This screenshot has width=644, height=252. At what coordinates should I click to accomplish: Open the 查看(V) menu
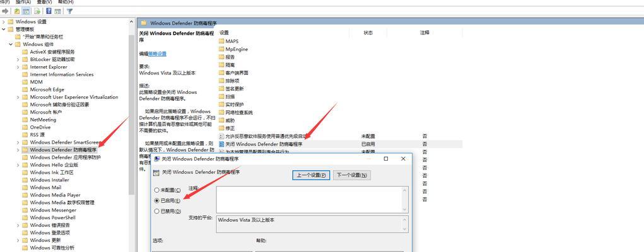[44, 2]
